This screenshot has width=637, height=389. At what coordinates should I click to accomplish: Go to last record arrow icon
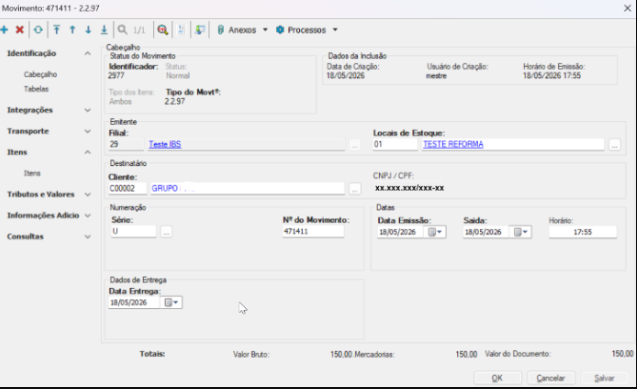[104, 30]
